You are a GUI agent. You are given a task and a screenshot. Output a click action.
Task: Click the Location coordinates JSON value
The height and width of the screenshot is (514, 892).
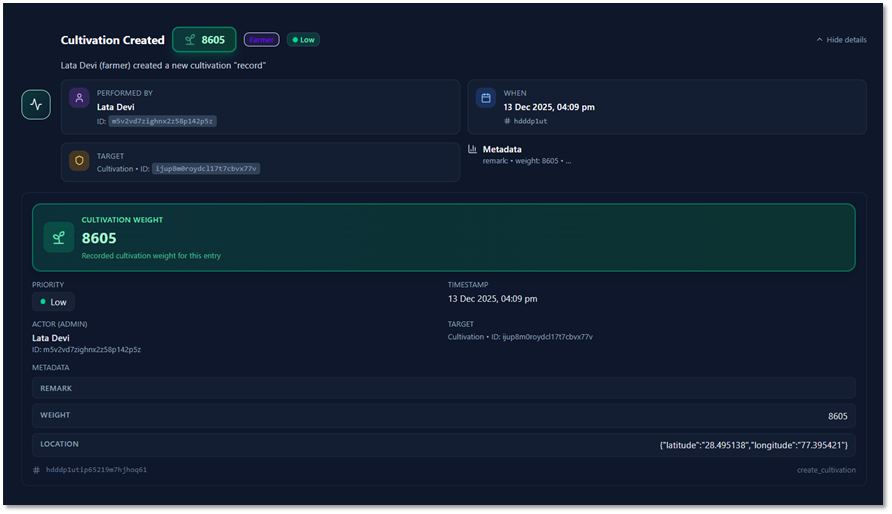pyautogui.click(x=753, y=444)
